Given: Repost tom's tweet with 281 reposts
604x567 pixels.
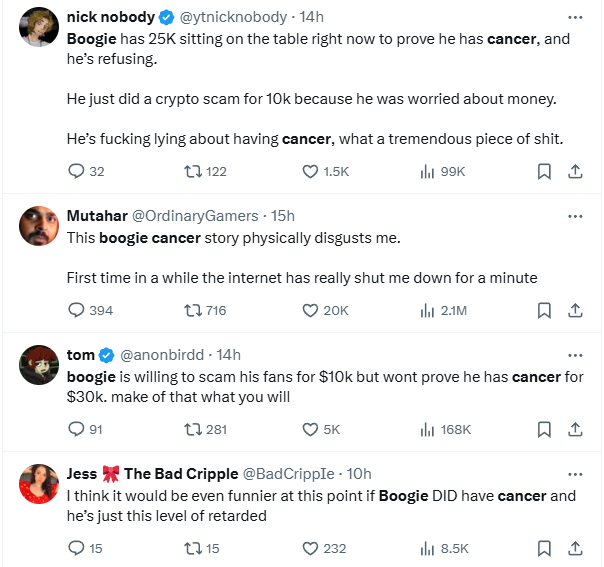Looking at the screenshot, I should tap(193, 429).
